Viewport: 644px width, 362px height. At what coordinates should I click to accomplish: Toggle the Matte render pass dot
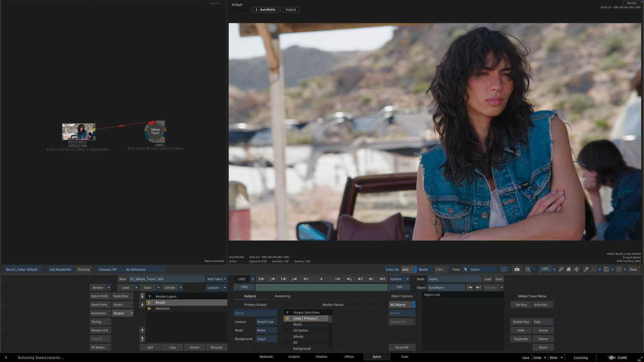[287, 325]
